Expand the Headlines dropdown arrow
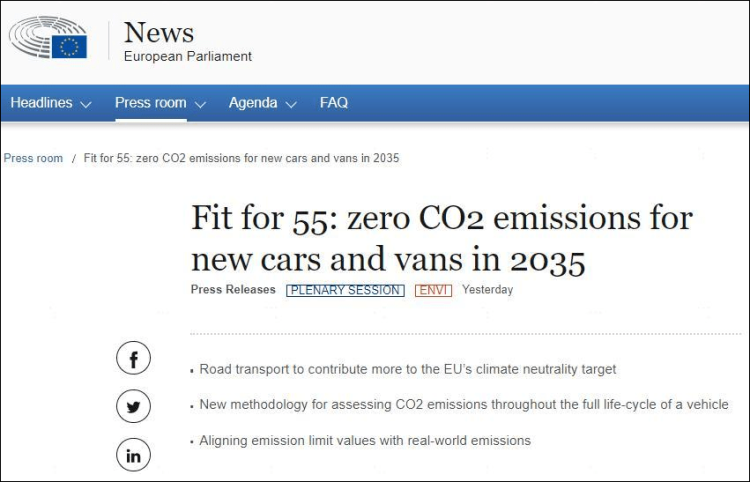Viewport: 750px width, 482px height. 86,104
